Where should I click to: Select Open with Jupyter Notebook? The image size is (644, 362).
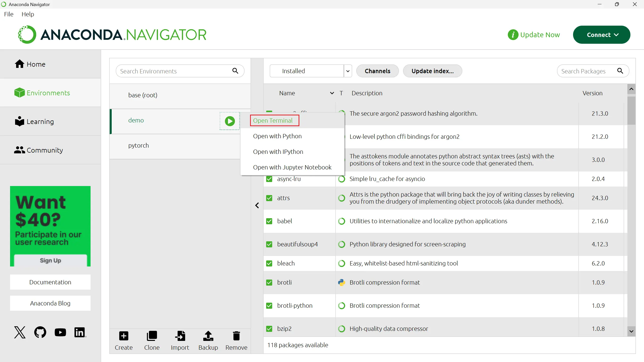pos(292,167)
